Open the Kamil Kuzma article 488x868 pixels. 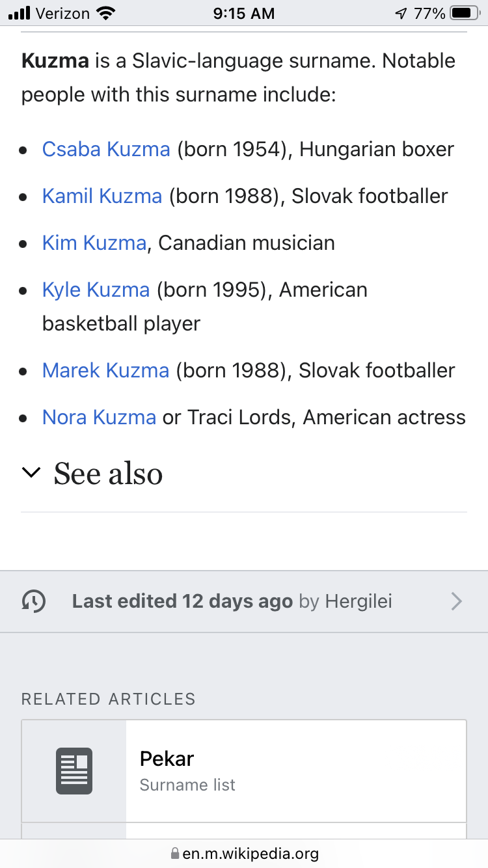(x=102, y=196)
